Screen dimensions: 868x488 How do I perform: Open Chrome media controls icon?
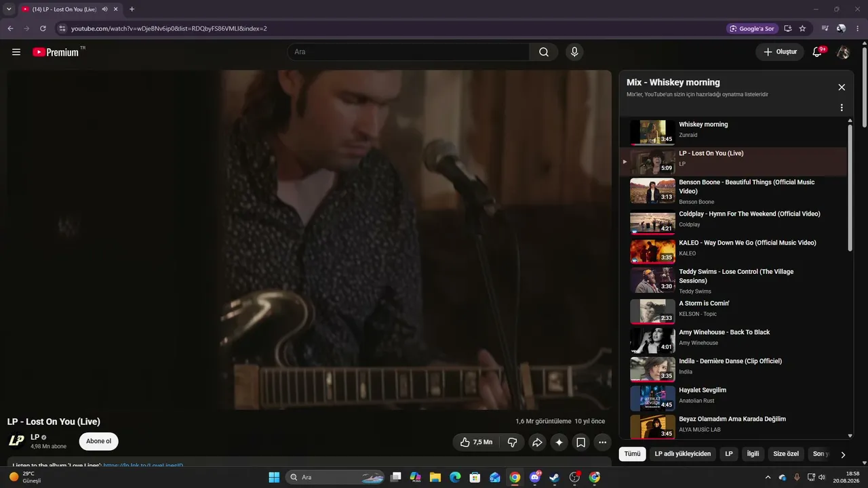point(825,28)
